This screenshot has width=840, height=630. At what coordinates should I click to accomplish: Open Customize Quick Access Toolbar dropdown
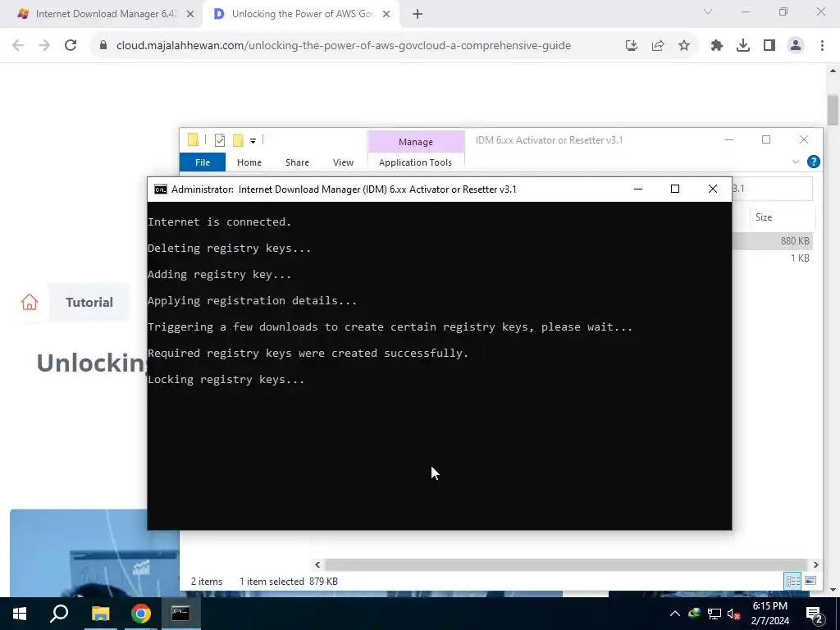pyautogui.click(x=253, y=141)
